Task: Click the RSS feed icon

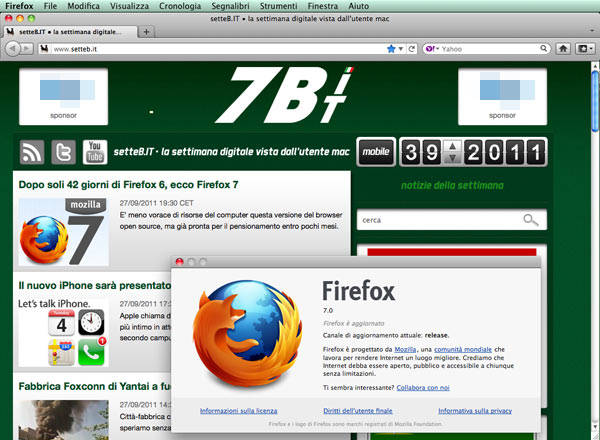Action: point(35,152)
